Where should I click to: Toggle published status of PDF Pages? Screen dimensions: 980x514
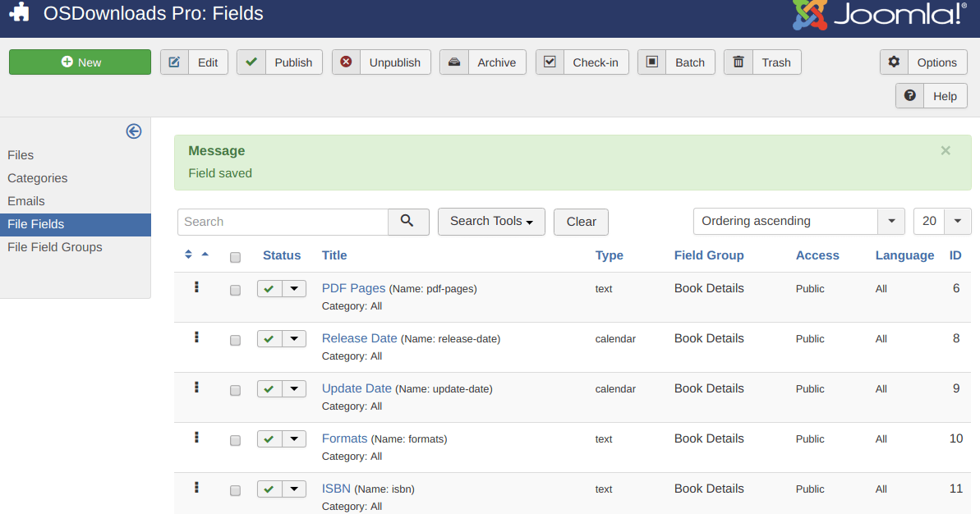[x=269, y=288]
